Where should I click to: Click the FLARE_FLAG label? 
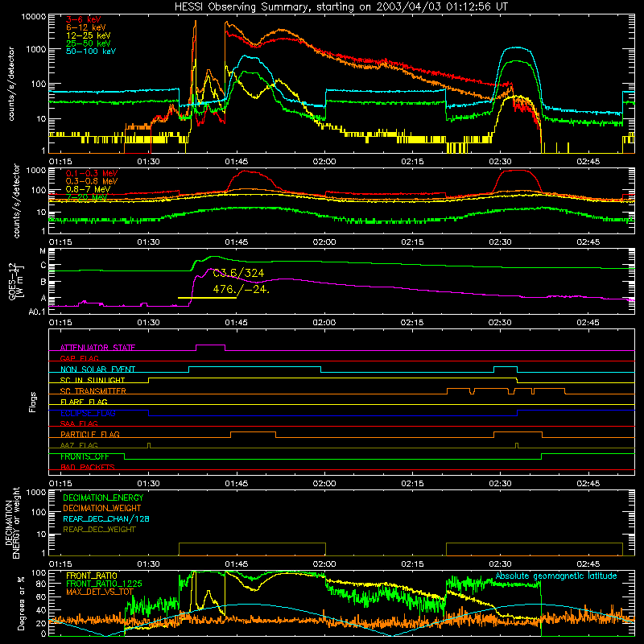click(x=84, y=402)
